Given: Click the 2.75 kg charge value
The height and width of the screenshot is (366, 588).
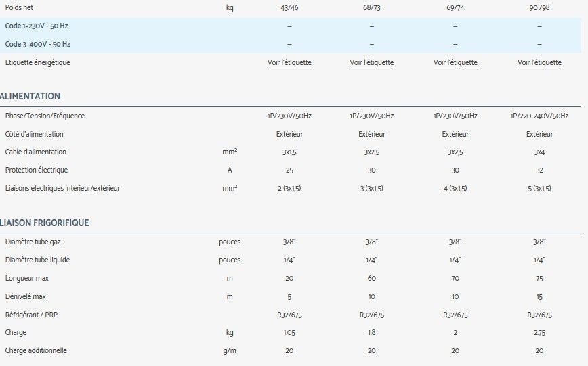Looking at the screenshot, I should pos(539,332).
